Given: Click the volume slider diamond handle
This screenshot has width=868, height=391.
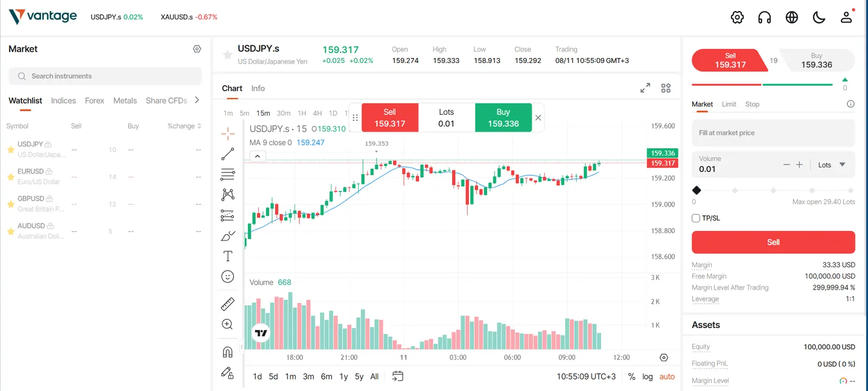Looking at the screenshot, I should (697, 190).
